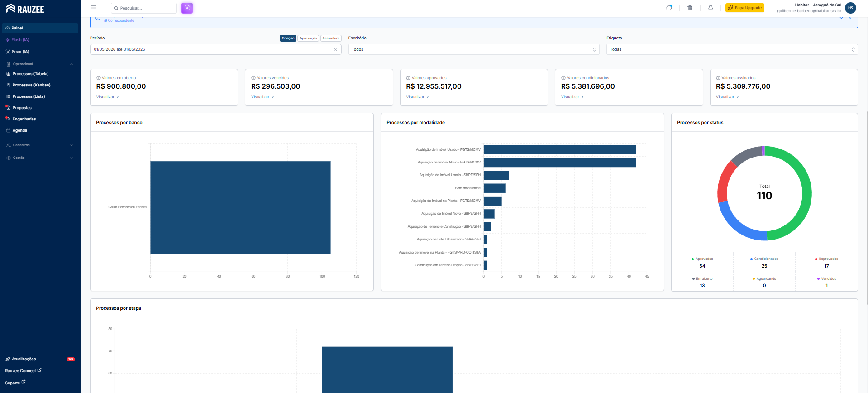This screenshot has height=393, width=868.
Task: Open the bank building icon
Action: (x=690, y=8)
